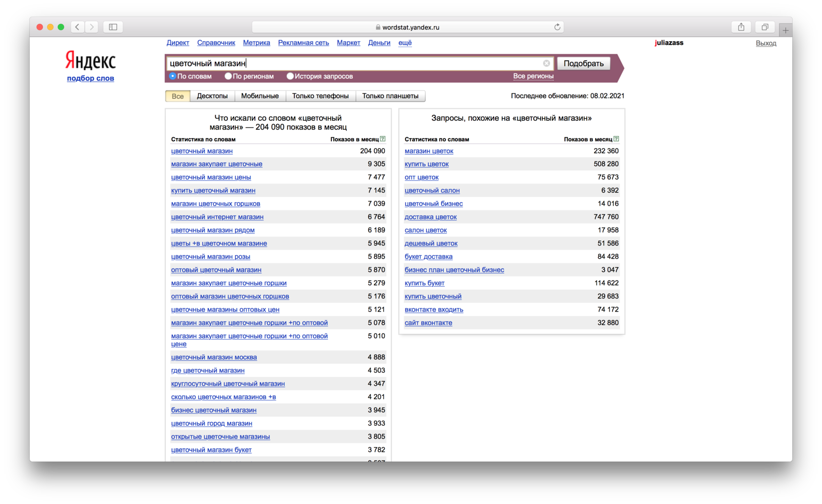Open query цветочный магазин цены
Screen dimensions: 822x504
(x=211, y=177)
